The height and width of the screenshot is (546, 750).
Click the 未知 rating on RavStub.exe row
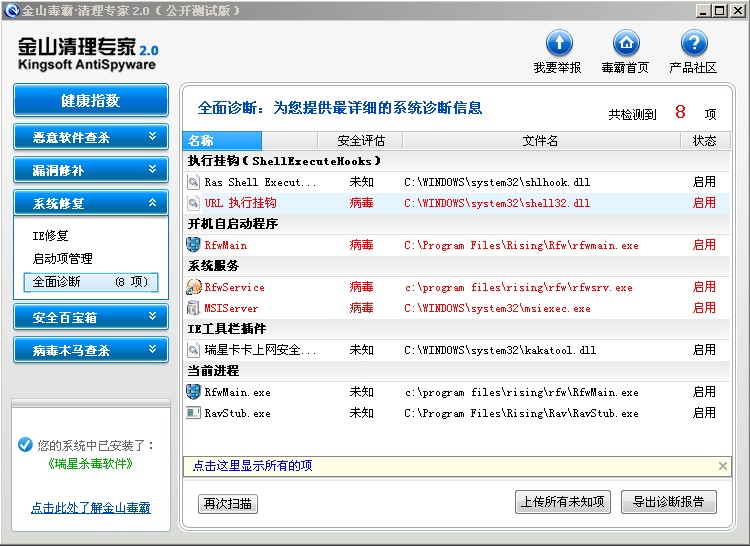tap(361, 413)
